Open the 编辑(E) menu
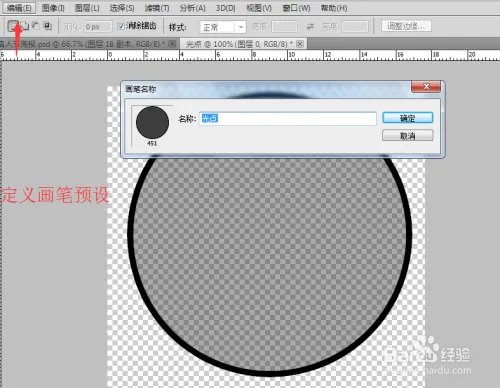The image size is (500, 388). pyautogui.click(x=19, y=8)
